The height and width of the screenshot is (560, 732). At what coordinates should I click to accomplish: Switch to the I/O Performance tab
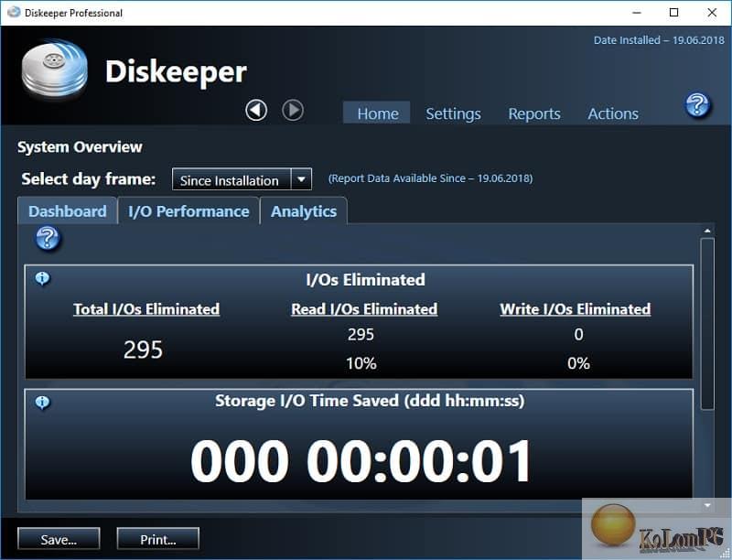[188, 211]
